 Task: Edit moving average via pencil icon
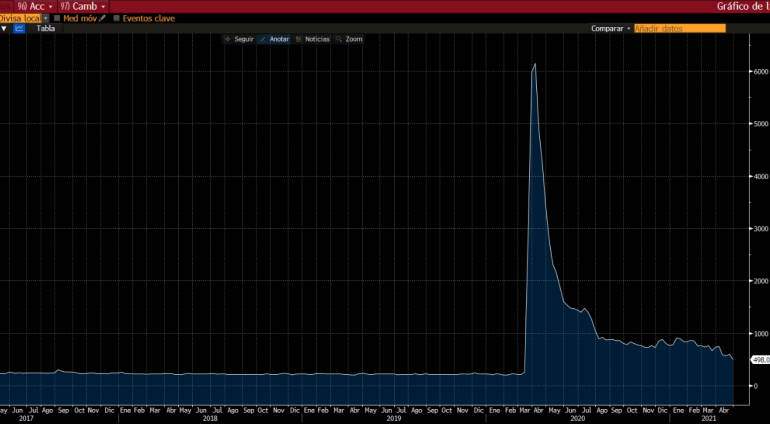click(x=102, y=18)
